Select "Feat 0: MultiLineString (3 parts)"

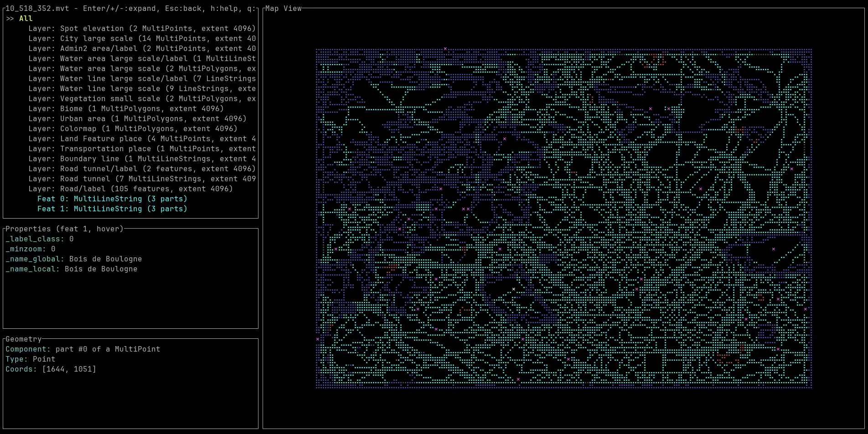(112, 199)
